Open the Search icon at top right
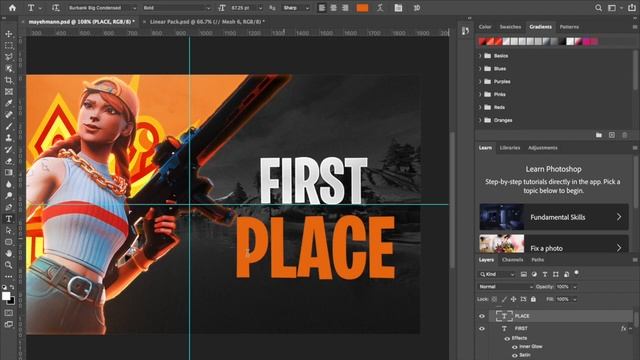This screenshot has width=640, height=360. click(x=598, y=8)
